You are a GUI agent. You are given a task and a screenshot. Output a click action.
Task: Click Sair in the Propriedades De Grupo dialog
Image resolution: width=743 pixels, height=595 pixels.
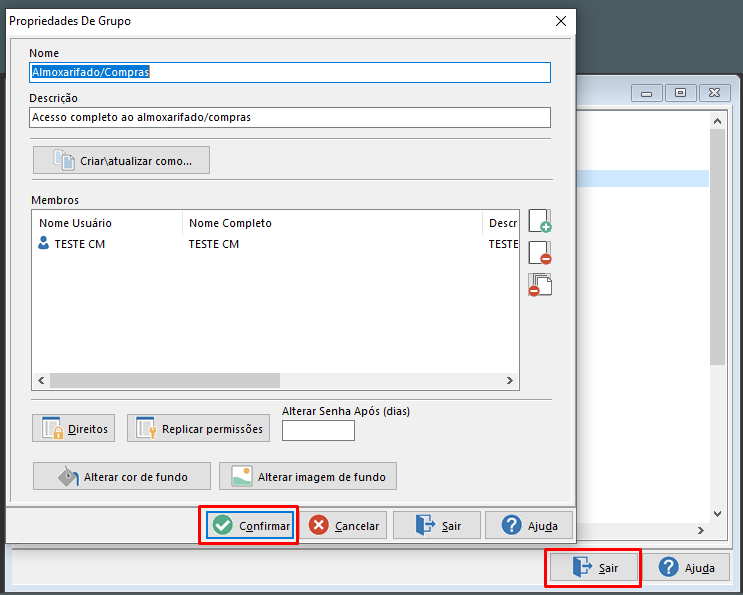(x=437, y=525)
